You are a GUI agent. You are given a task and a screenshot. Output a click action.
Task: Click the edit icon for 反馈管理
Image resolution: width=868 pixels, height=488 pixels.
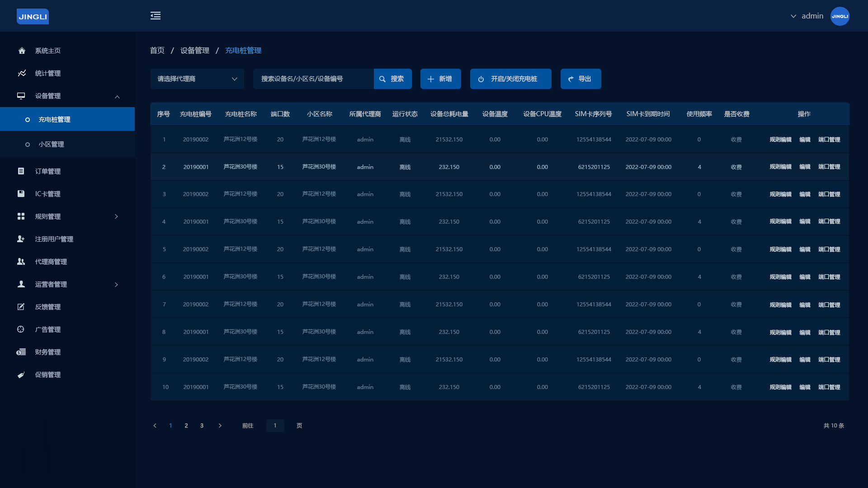21,307
